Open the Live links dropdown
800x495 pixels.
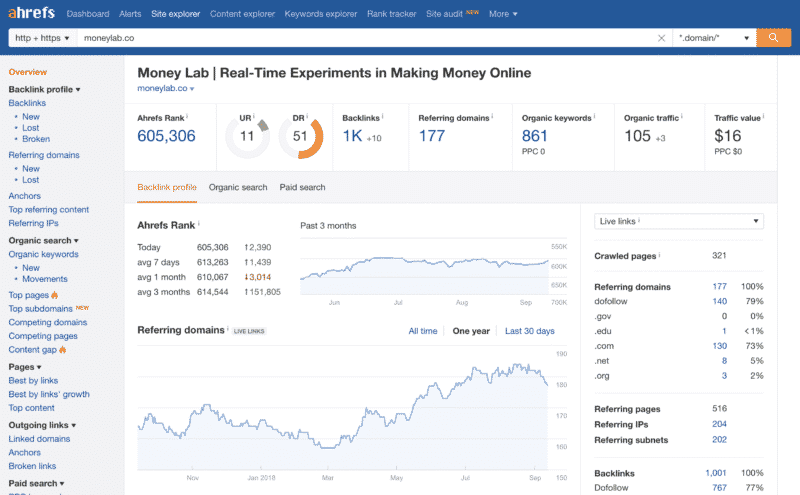[679, 221]
